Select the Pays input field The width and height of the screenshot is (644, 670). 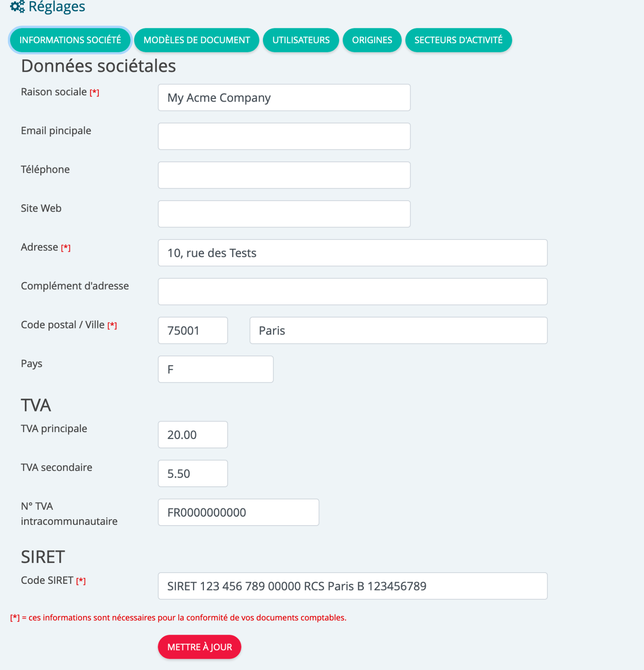[x=216, y=369]
